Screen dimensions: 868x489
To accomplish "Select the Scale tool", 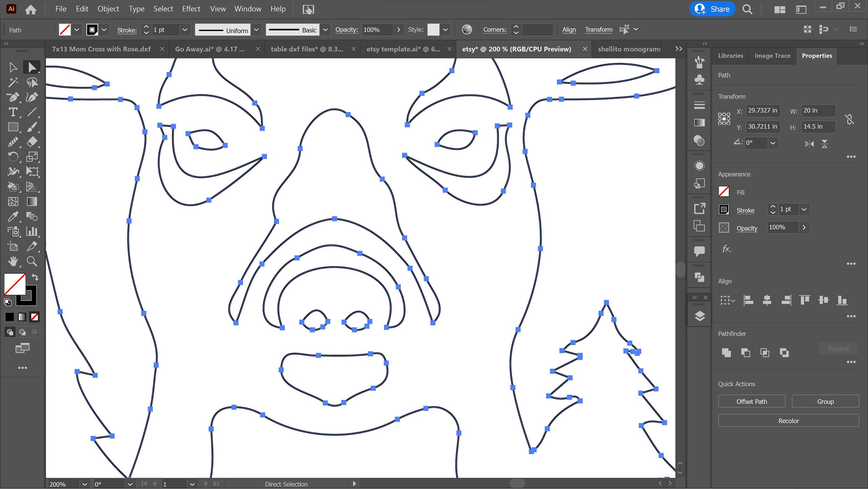I will coord(32,157).
